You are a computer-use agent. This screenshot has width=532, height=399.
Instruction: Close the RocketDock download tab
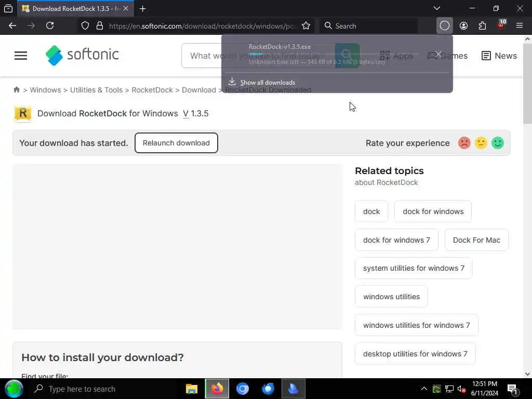[126, 8]
